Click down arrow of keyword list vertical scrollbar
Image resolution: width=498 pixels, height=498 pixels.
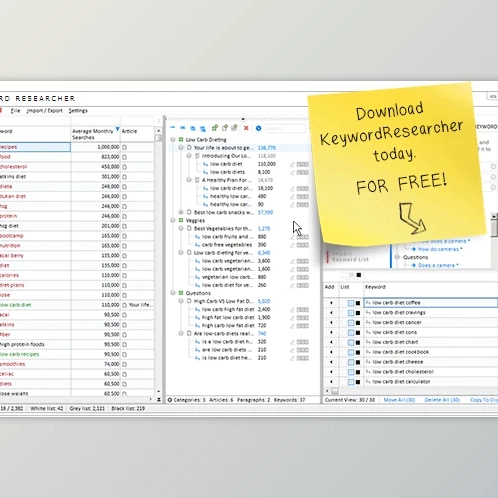coord(159,391)
